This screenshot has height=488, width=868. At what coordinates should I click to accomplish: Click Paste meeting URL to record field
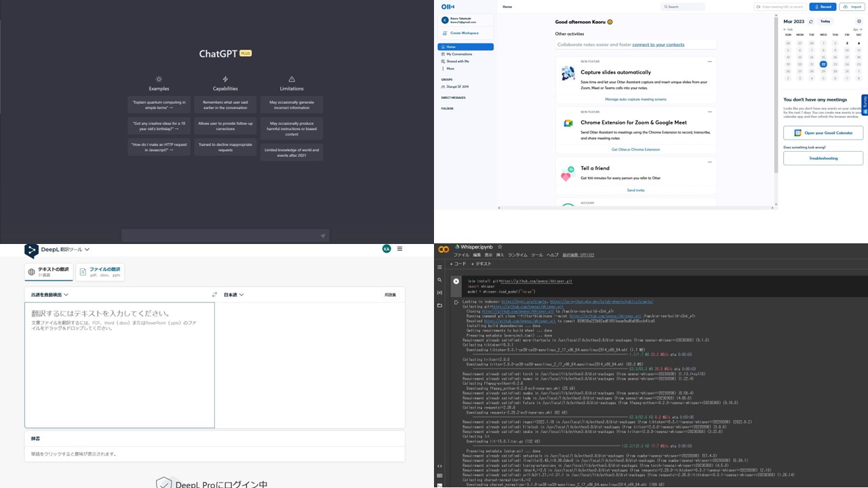pyautogui.click(x=780, y=7)
